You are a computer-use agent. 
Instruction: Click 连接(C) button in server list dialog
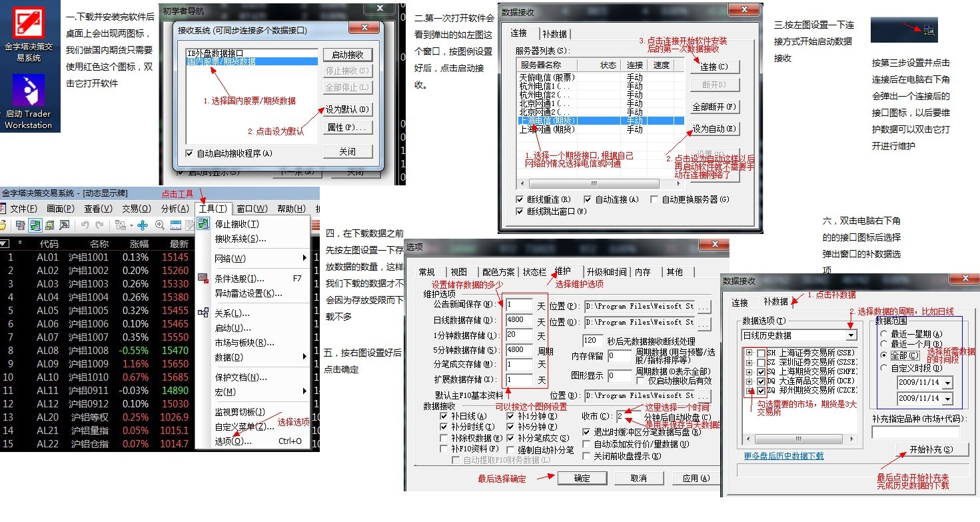(714, 67)
